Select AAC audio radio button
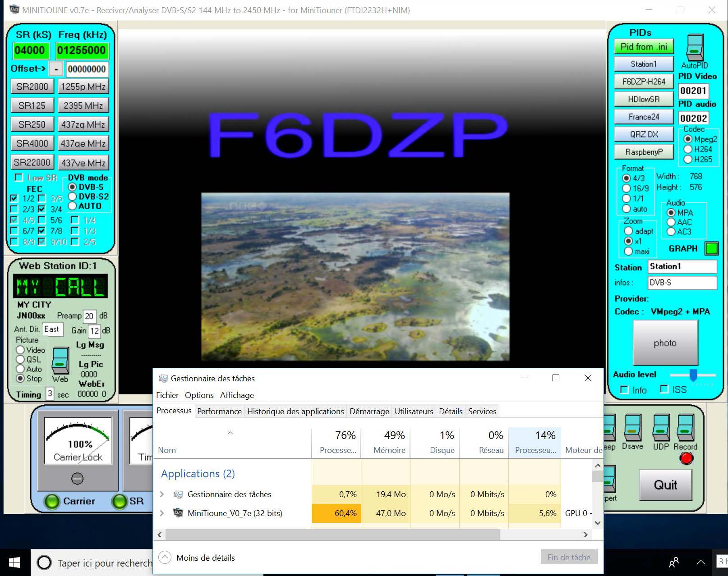 pyautogui.click(x=671, y=222)
